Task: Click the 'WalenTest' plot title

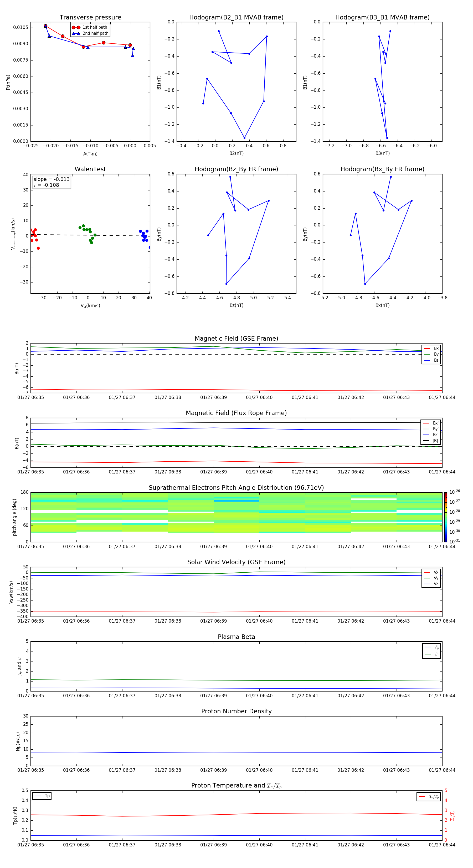Action: (90, 169)
